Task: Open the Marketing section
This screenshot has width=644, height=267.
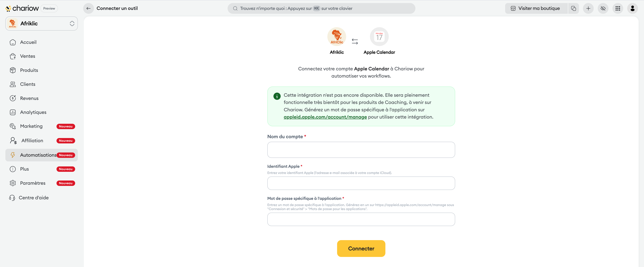Action: pos(31,126)
